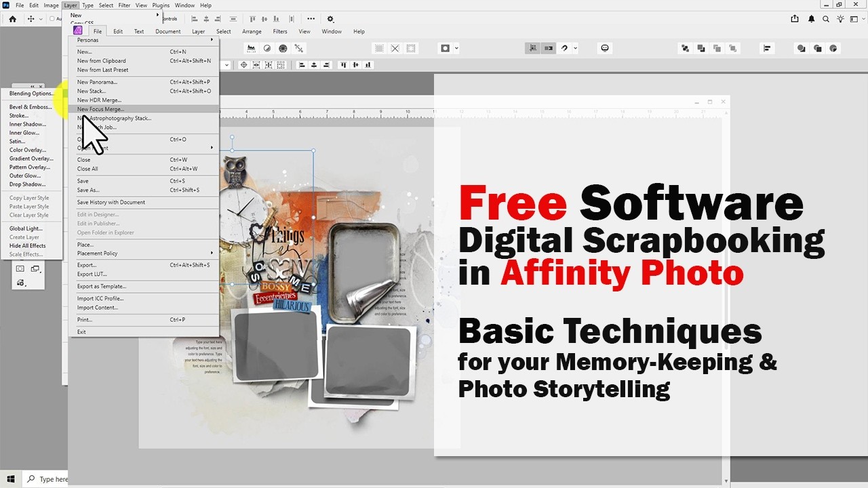This screenshot has width=868, height=488.
Task: Choose Save As from File menu
Action: point(144,190)
